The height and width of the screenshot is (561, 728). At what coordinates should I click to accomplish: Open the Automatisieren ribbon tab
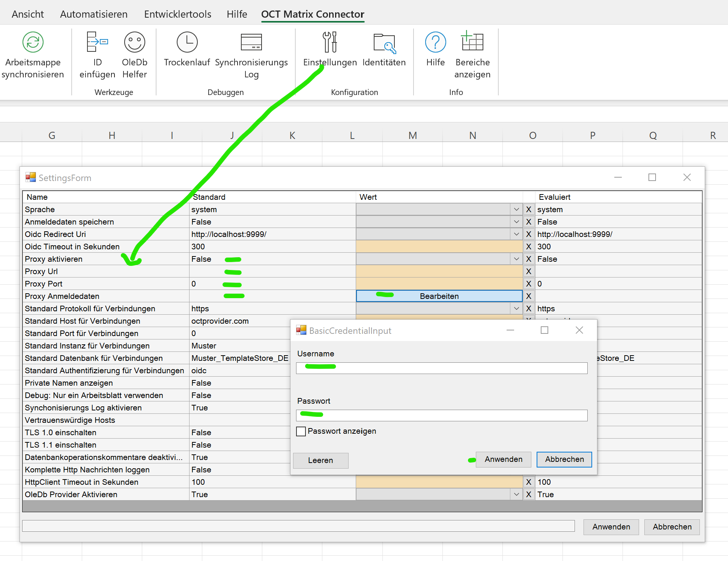click(x=93, y=14)
